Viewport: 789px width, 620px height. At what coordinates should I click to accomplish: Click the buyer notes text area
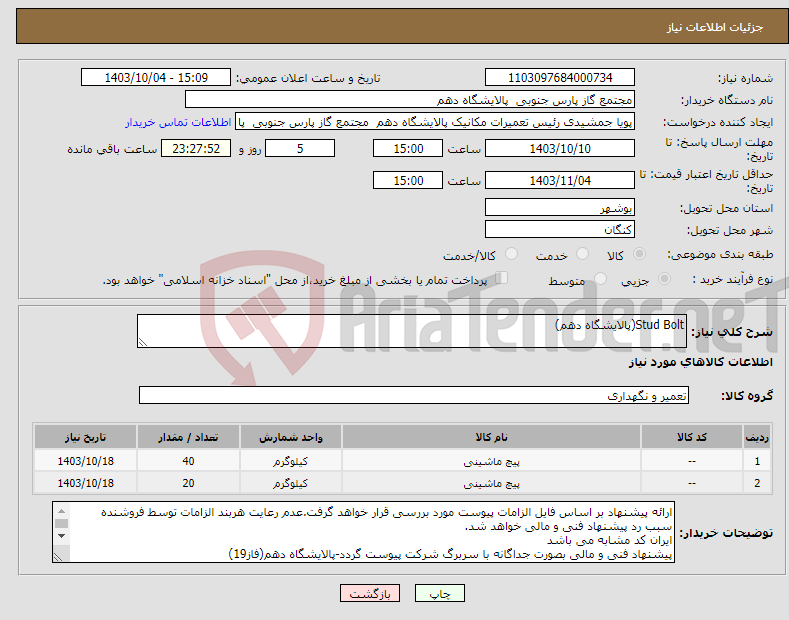click(363, 532)
